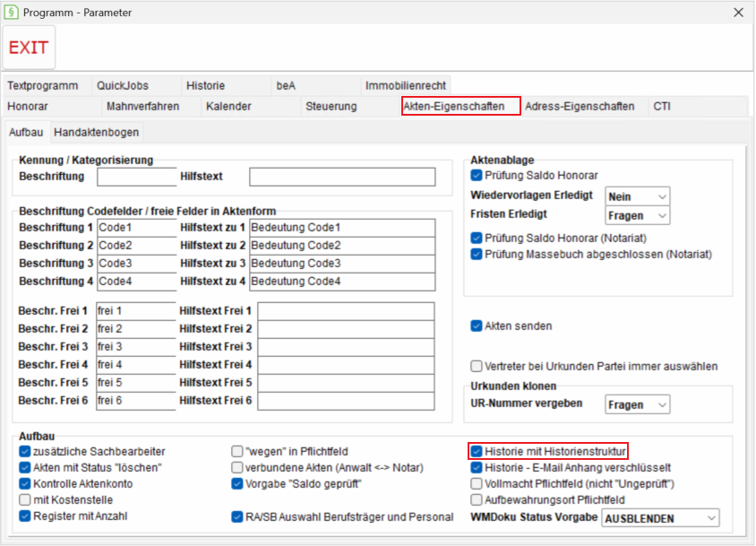
Task: Toggle Akten mit Status "löschen" checkbox
Action: tap(24, 468)
